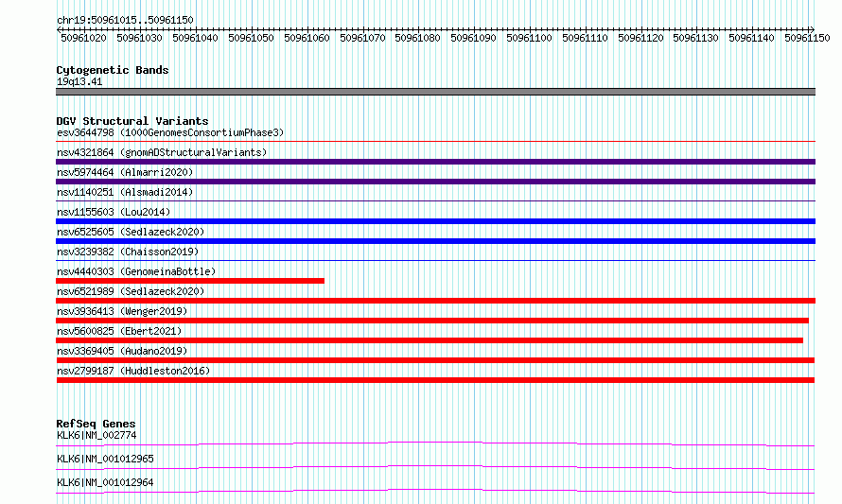Select the short red nsv4440303 variant bar
842x504 pixels.
(x=190, y=281)
